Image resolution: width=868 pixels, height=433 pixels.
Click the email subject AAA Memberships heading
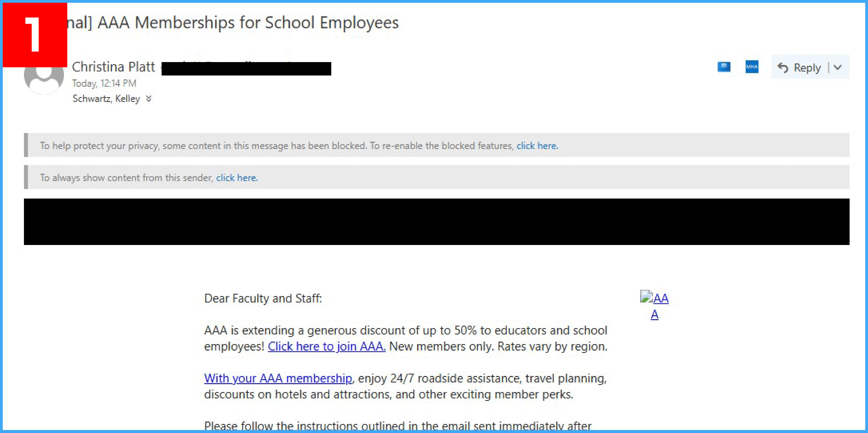tap(248, 23)
